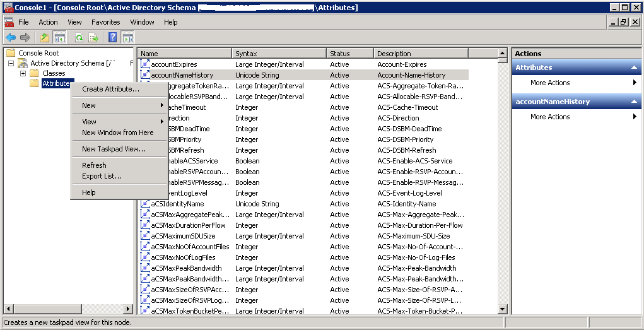Click the aCSMaxDurationPerFlow attribute icon

click(x=145, y=225)
